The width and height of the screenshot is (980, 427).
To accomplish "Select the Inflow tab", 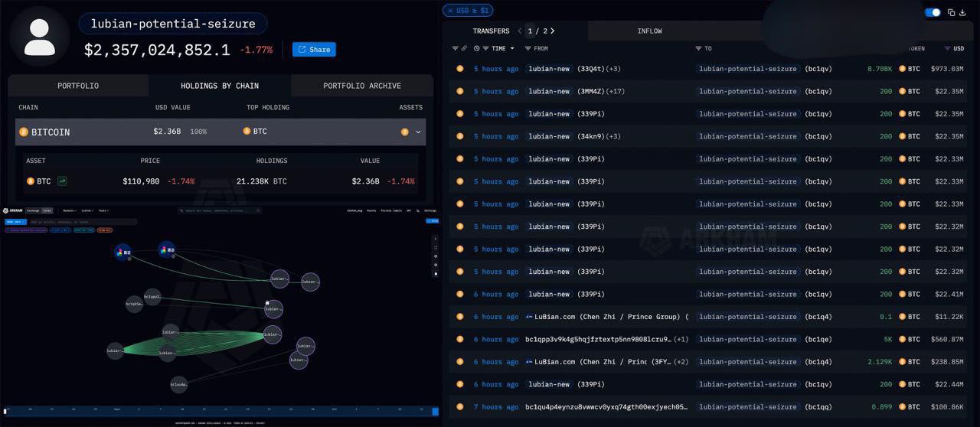I will 649,31.
